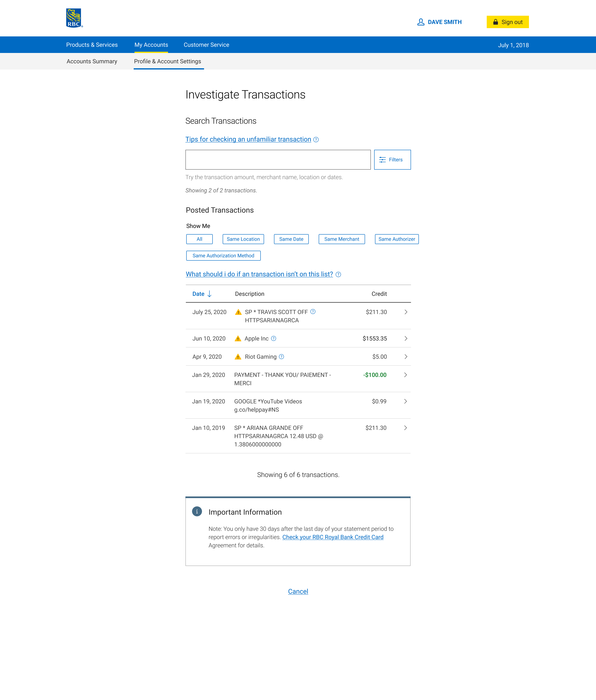Screen dimensions: 596x700
Task: Click the RBC logo
Action: (x=74, y=18)
